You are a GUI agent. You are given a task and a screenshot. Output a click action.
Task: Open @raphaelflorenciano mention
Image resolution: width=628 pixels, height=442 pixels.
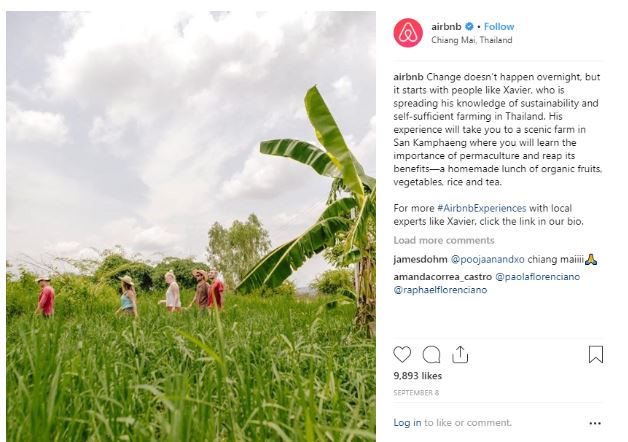point(440,290)
